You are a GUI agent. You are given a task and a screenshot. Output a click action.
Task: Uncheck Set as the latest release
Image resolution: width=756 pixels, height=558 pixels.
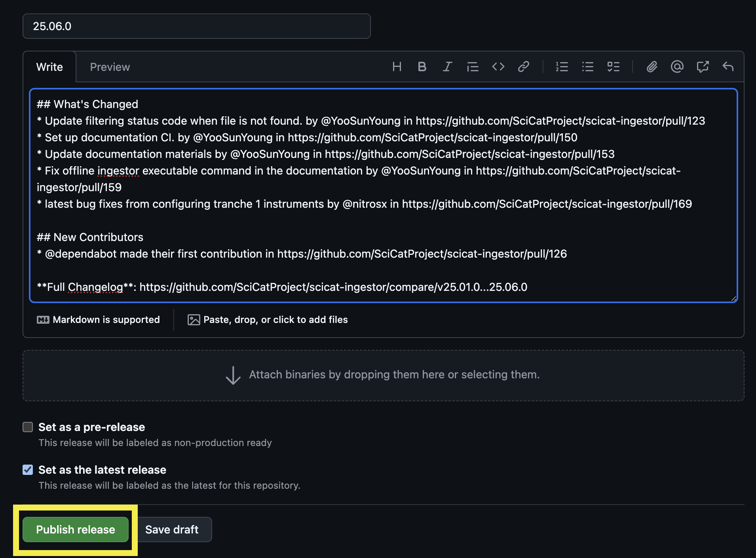tap(28, 470)
